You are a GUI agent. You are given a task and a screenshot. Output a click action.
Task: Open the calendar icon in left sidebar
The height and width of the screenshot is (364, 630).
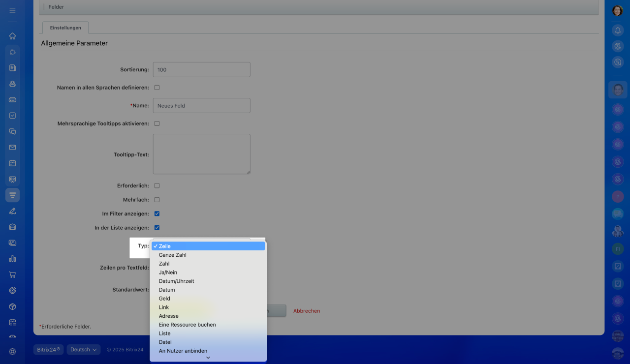13,163
